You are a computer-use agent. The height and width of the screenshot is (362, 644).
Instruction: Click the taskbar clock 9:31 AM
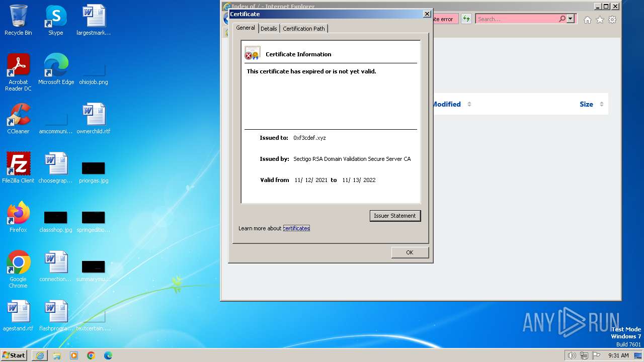(618, 355)
